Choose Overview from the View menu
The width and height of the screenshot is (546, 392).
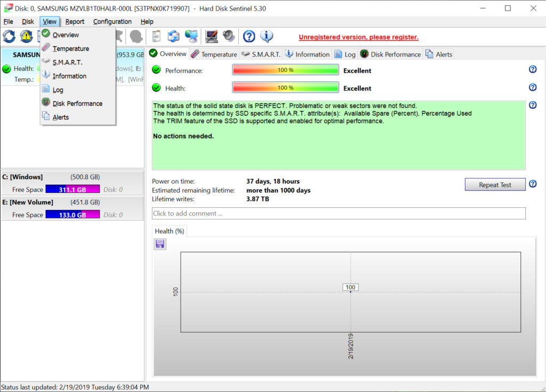point(78,35)
